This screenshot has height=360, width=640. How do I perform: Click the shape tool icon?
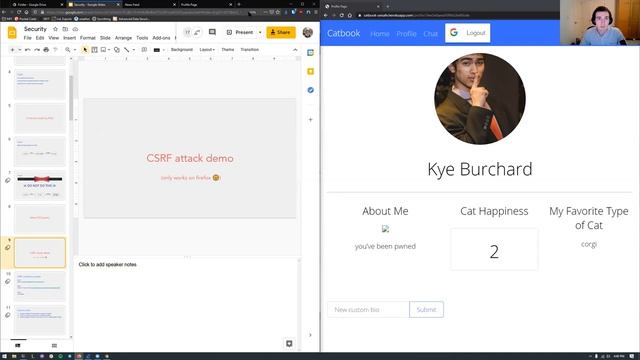pyautogui.click(x=117, y=50)
